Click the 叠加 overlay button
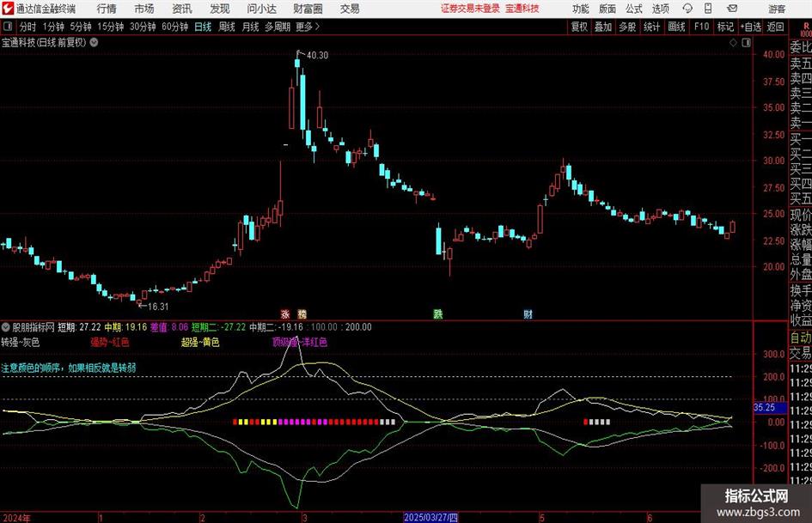 coord(603,27)
